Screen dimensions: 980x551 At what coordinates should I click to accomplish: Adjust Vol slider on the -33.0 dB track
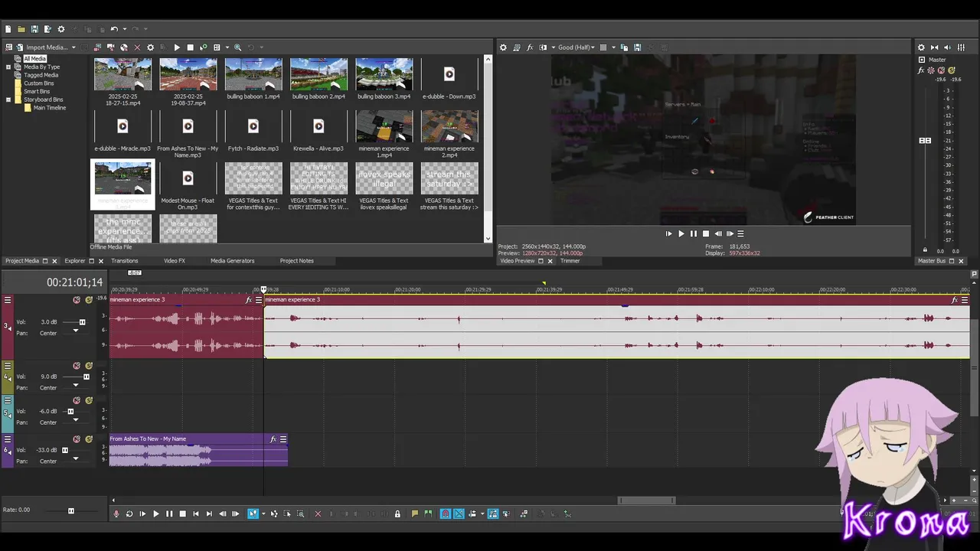pyautogui.click(x=65, y=450)
